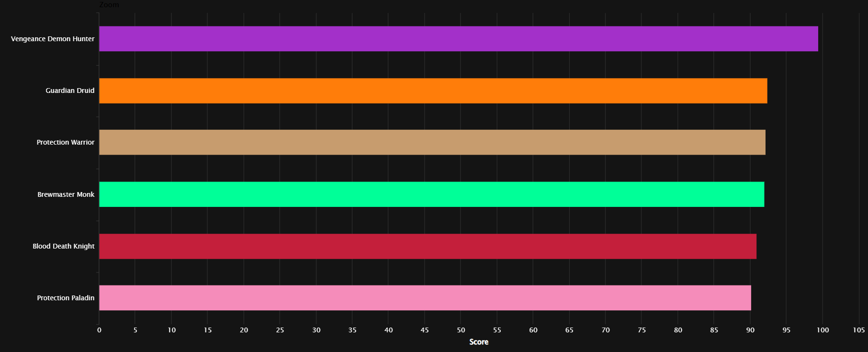Click the 80 tick on the score axis
Image resolution: width=868 pixels, height=352 pixels.
tap(678, 330)
